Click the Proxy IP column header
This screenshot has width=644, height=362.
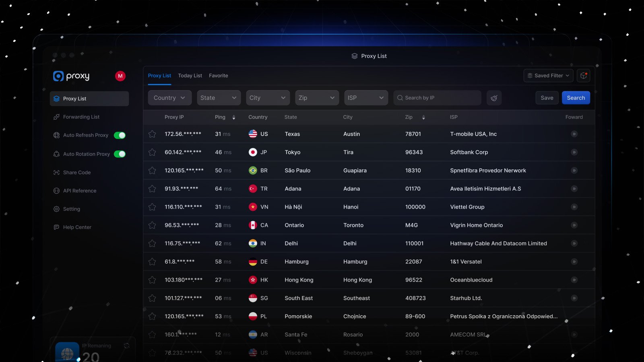[174, 117]
